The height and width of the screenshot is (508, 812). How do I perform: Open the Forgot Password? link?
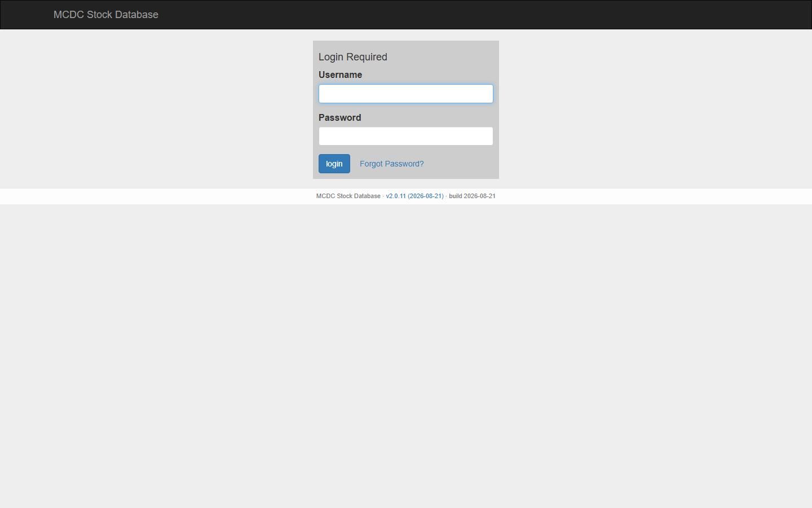392,164
